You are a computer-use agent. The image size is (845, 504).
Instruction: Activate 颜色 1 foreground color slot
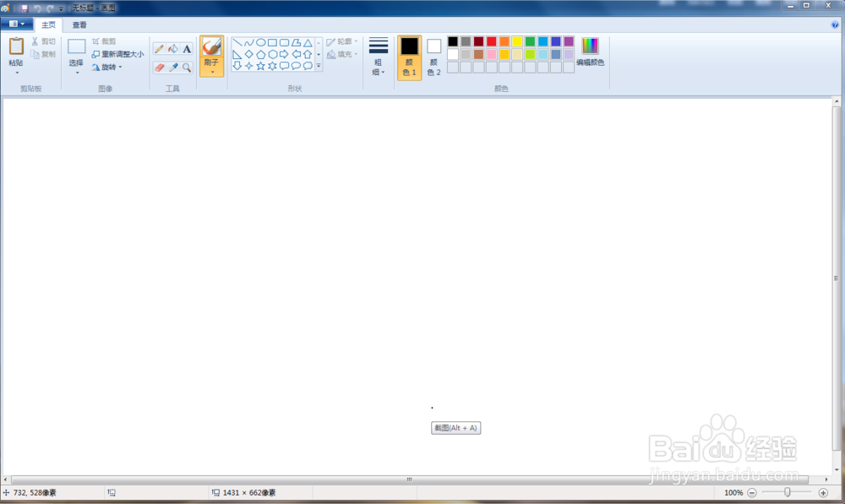(x=410, y=58)
